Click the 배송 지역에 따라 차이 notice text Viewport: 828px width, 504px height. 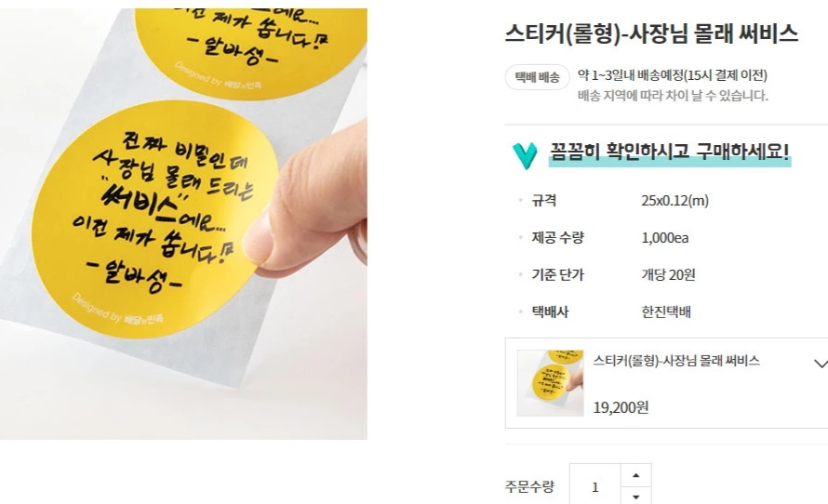(673, 96)
